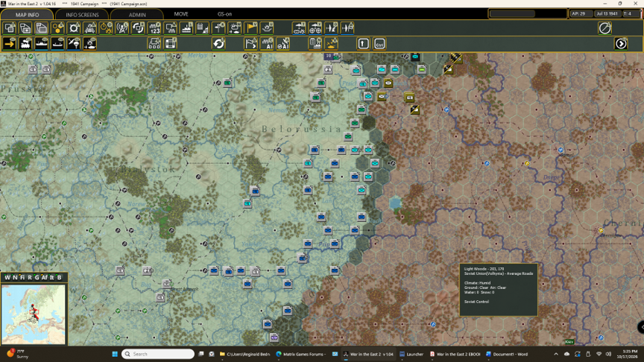Viewport: 644px width, 362px height.
Task: Click the Ctrl key icon button
Action: tap(379, 43)
